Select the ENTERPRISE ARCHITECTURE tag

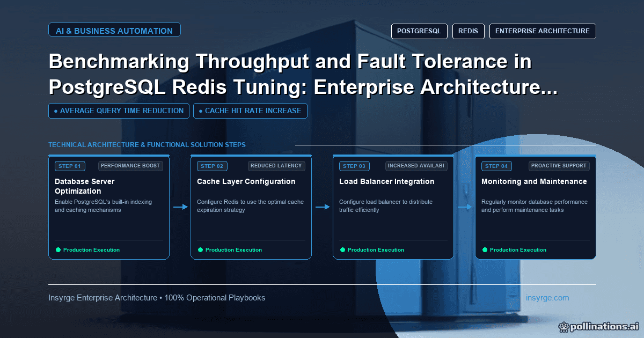543,31
